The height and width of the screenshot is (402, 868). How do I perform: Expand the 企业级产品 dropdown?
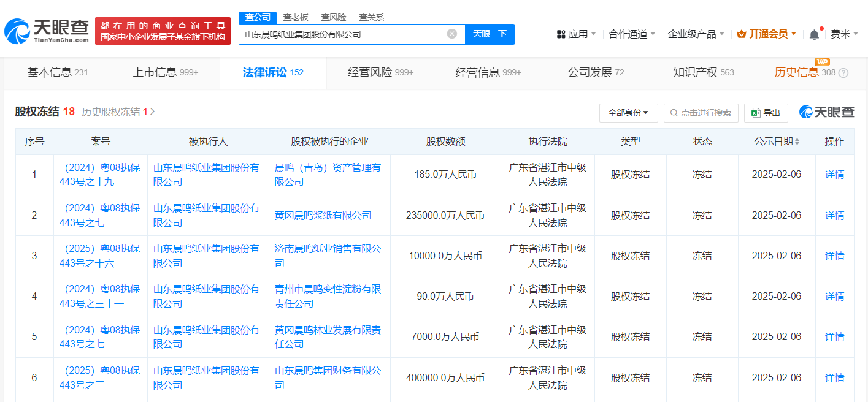coord(696,34)
